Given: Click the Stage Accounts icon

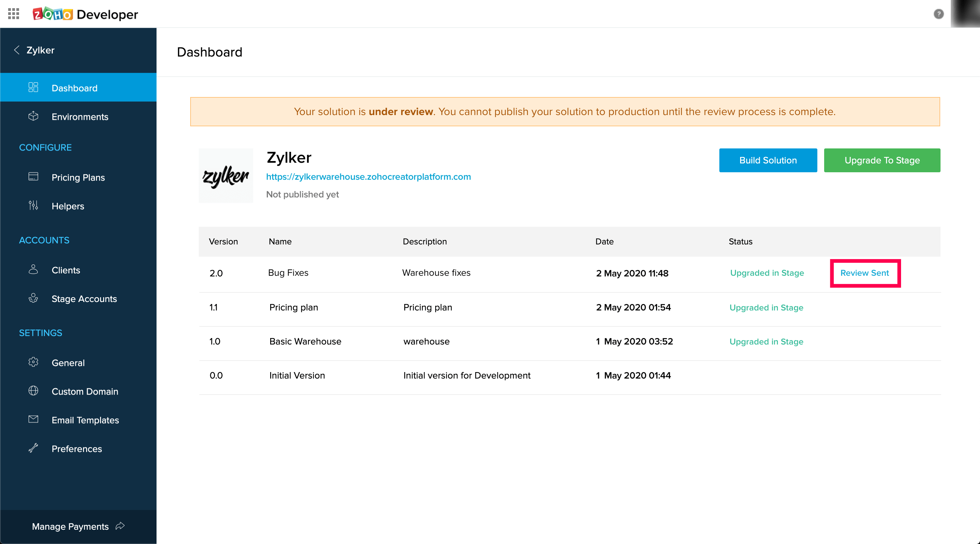Looking at the screenshot, I should point(33,298).
